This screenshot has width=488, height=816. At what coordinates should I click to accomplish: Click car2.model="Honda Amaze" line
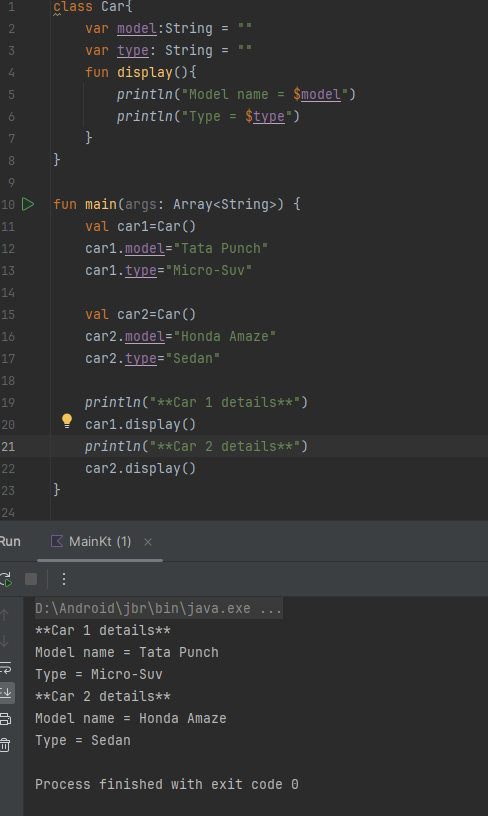coord(181,336)
